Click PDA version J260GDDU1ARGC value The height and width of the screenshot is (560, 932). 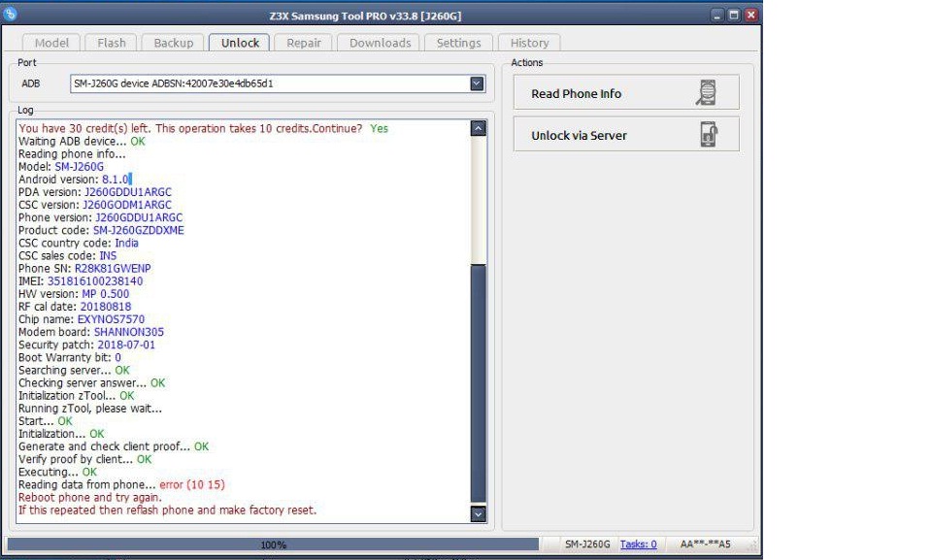click(128, 192)
